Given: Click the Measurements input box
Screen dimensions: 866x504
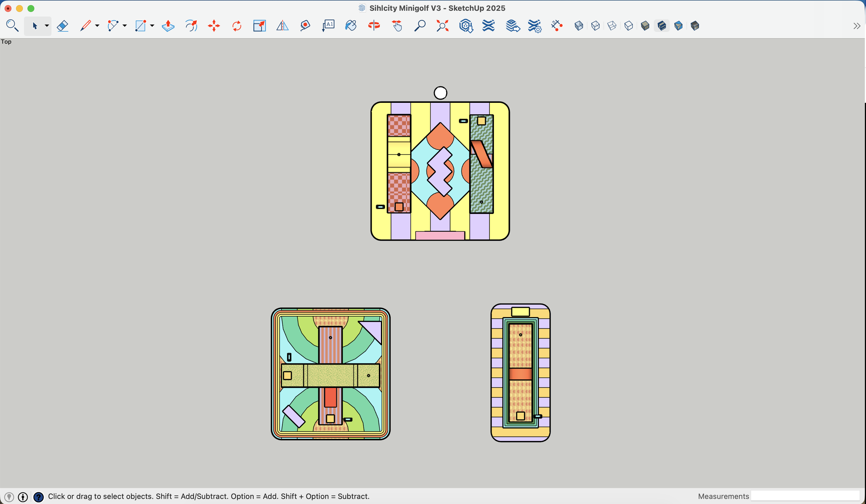Looking at the screenshot, I should 805,496.
